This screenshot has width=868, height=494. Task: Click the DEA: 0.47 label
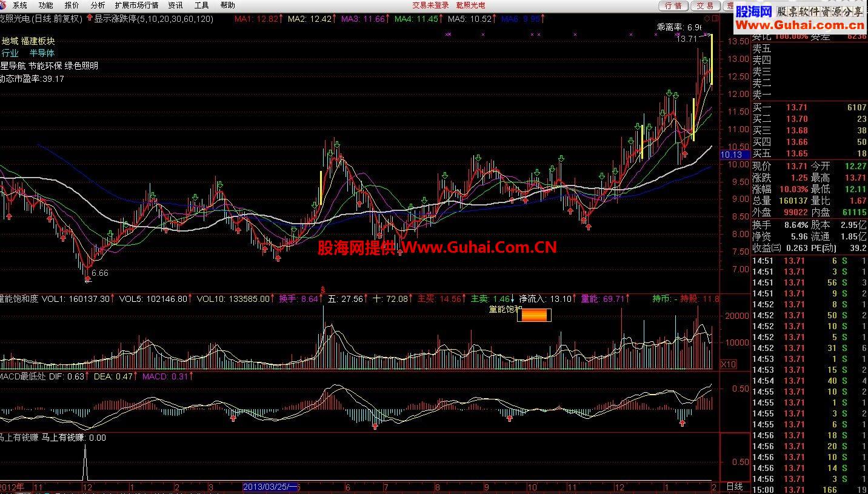pyautogui.click(x=116, y=377)
